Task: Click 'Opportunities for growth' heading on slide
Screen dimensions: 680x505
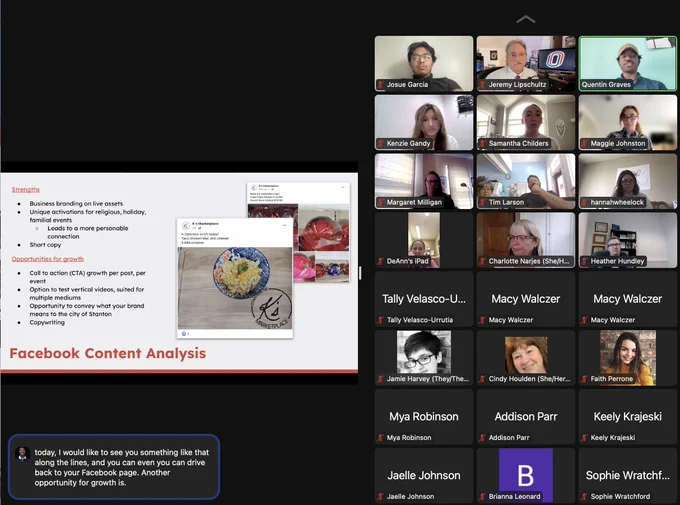Action: coord(48,259)
